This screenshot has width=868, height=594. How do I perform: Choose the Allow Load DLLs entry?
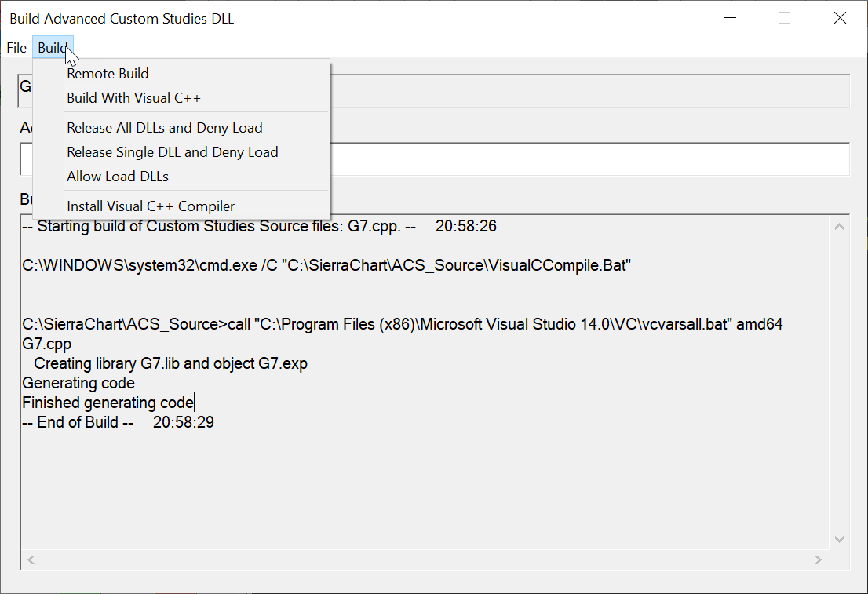click(x=118, y=177)
